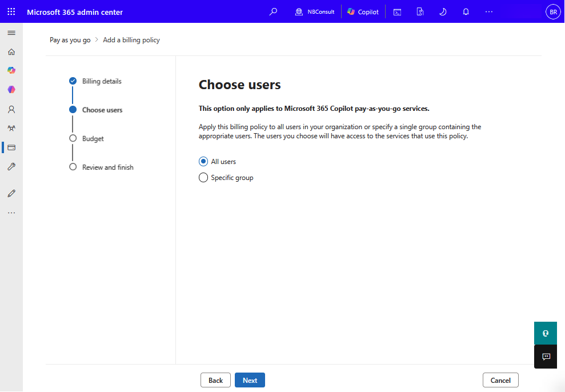
Task: Select the Specific group radio option
Action: pos(203,178)
